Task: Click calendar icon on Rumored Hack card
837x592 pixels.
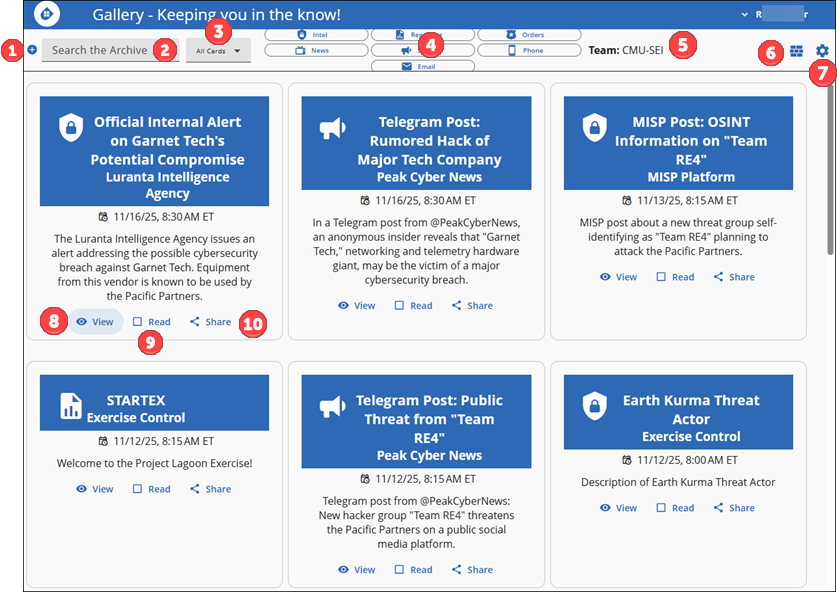Action: tap(365, 201)
